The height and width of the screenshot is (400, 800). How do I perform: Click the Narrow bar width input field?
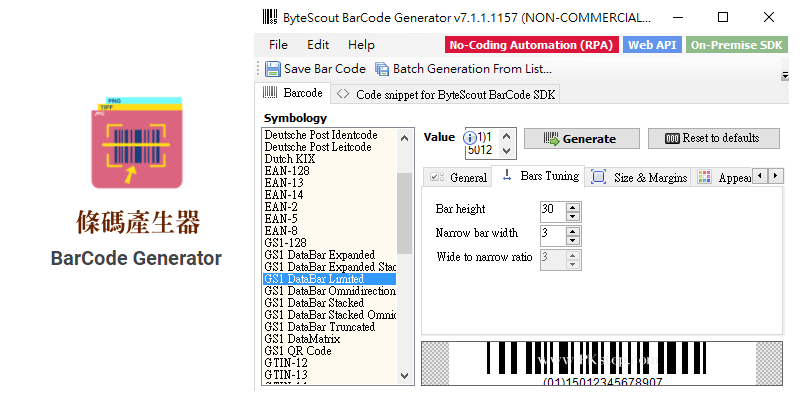pos(553,236)
